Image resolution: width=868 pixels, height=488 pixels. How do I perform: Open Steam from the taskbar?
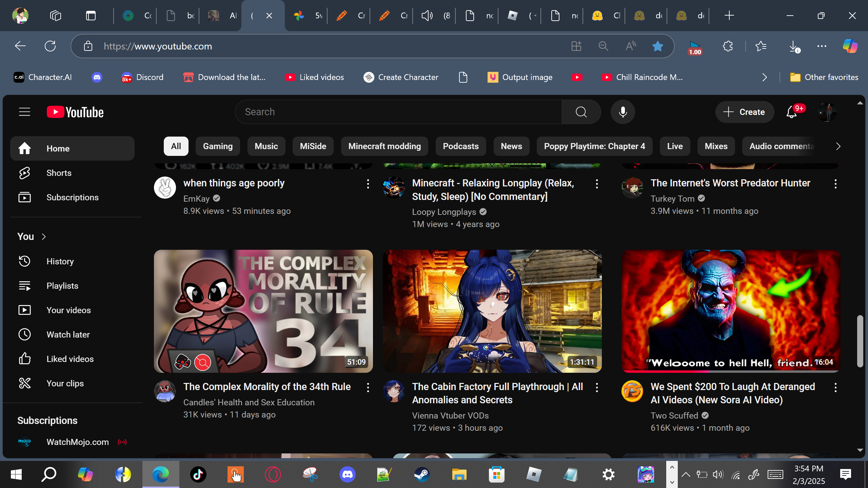coord(422,474)
